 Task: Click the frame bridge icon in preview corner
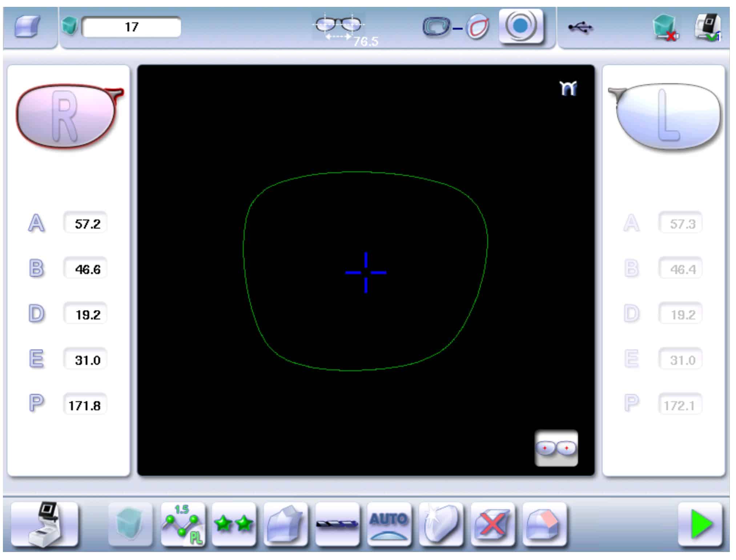[x=568, y=88]
